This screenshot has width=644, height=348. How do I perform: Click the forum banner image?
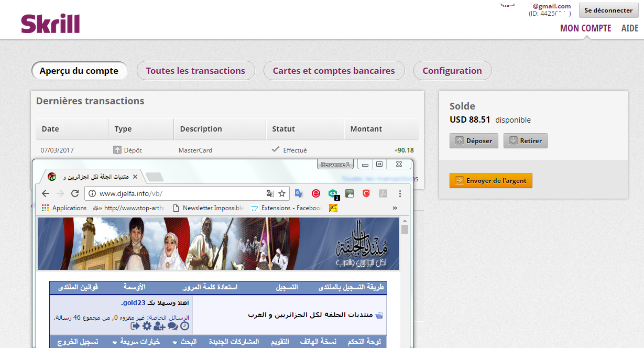point(218,244)
